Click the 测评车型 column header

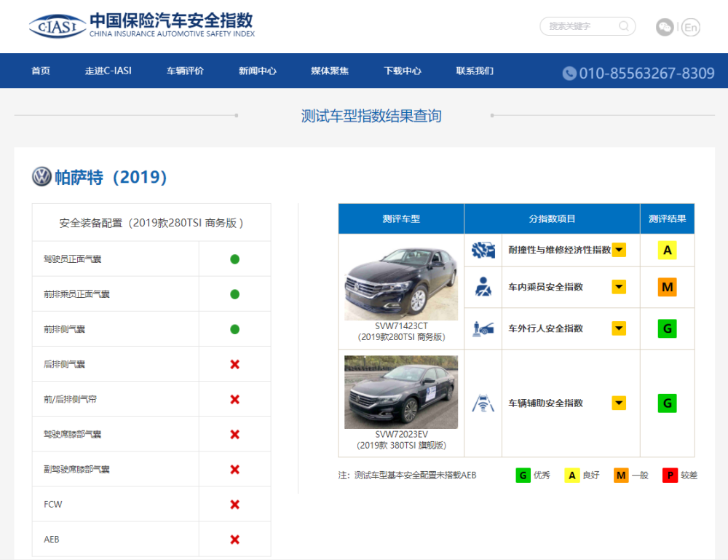coord(401,218)
